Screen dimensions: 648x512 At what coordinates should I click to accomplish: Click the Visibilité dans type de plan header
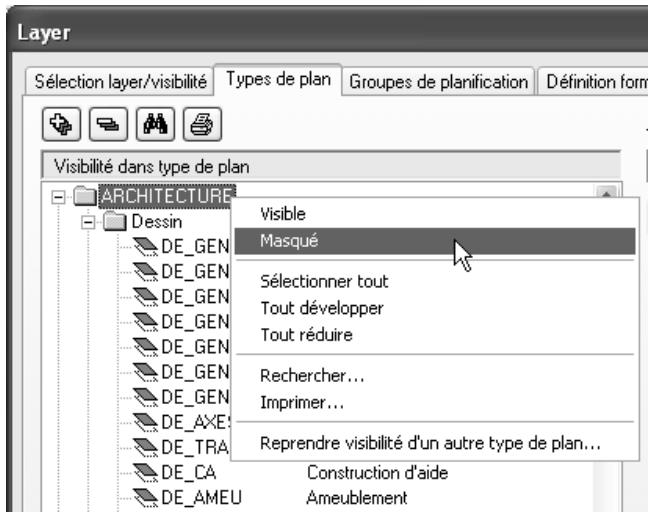point(331,167)
